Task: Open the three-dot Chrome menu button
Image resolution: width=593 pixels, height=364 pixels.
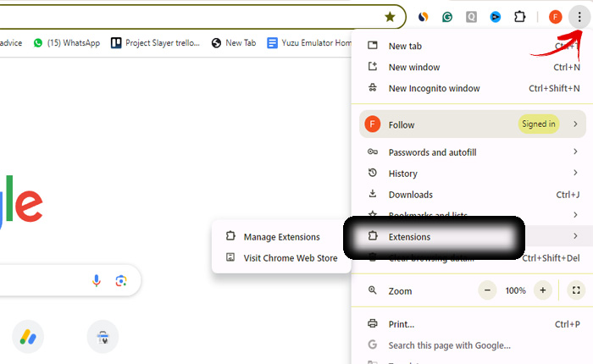Action: 579,17
